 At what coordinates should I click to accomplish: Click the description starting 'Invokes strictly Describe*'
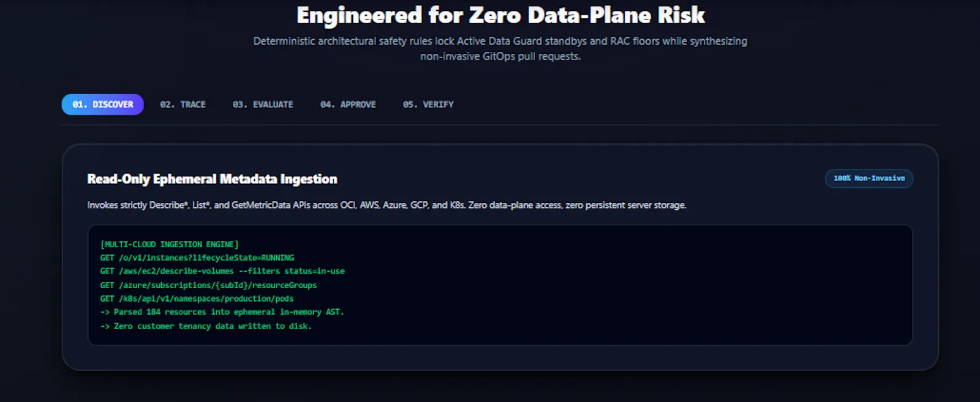tap(387, 205)
